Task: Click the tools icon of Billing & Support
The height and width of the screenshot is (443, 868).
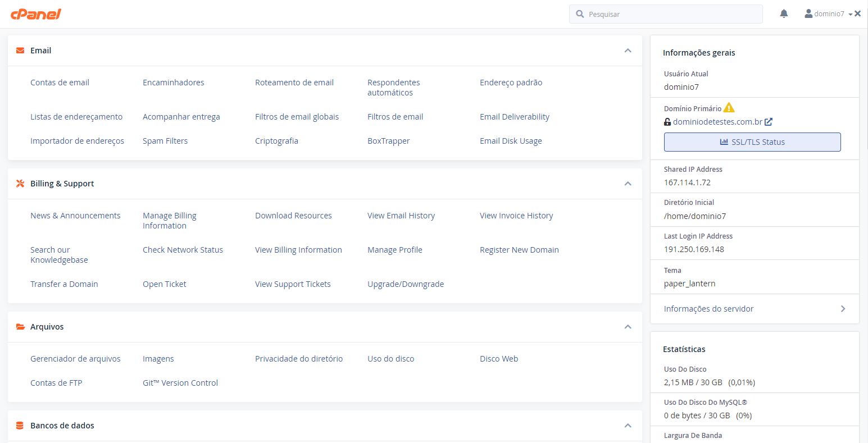Action: (x=20, y=183)
